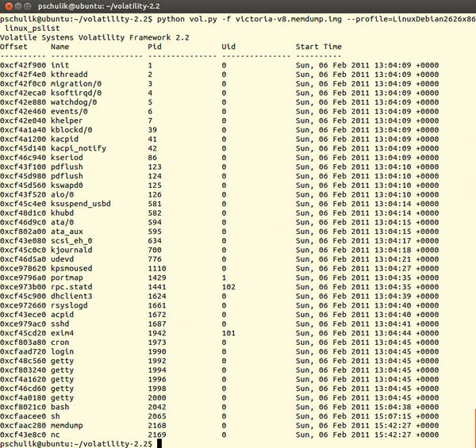This screenshot has height=448, width=476.
Task: Click offset 0xcf4a1620 of a getty process
Action: [x=23, y=380]
